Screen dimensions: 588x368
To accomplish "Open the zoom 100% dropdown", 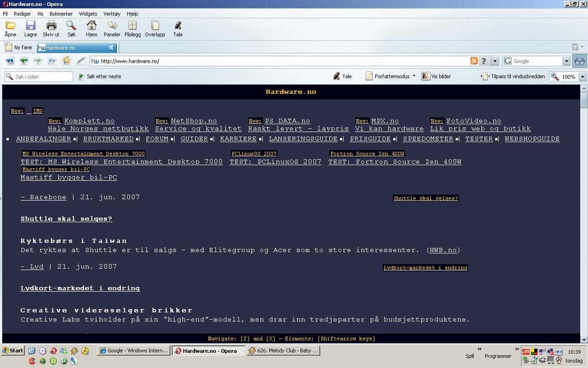I will tap(582, 77).
